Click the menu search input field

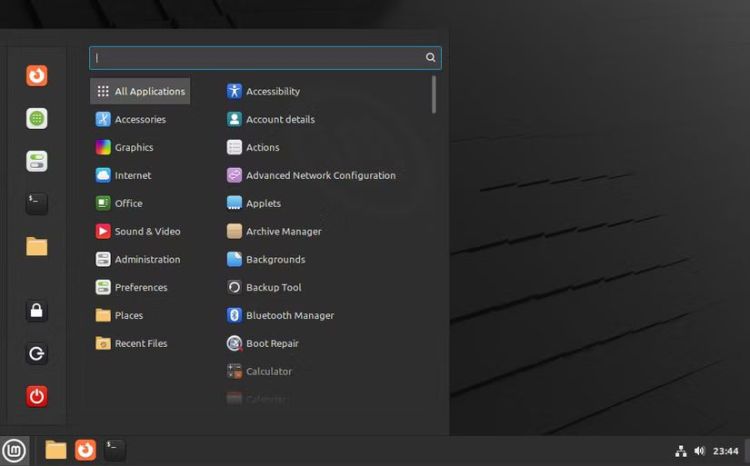point(258,58)
